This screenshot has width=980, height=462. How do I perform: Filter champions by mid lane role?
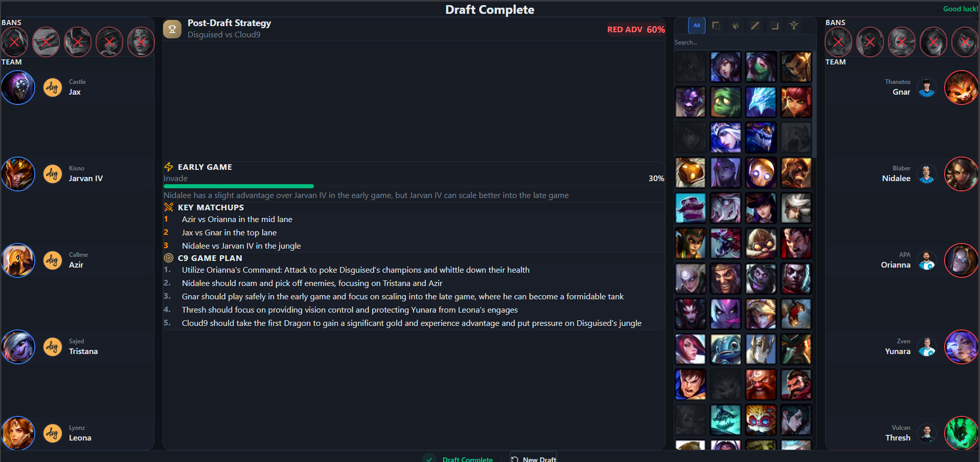(x=755, y=26)
